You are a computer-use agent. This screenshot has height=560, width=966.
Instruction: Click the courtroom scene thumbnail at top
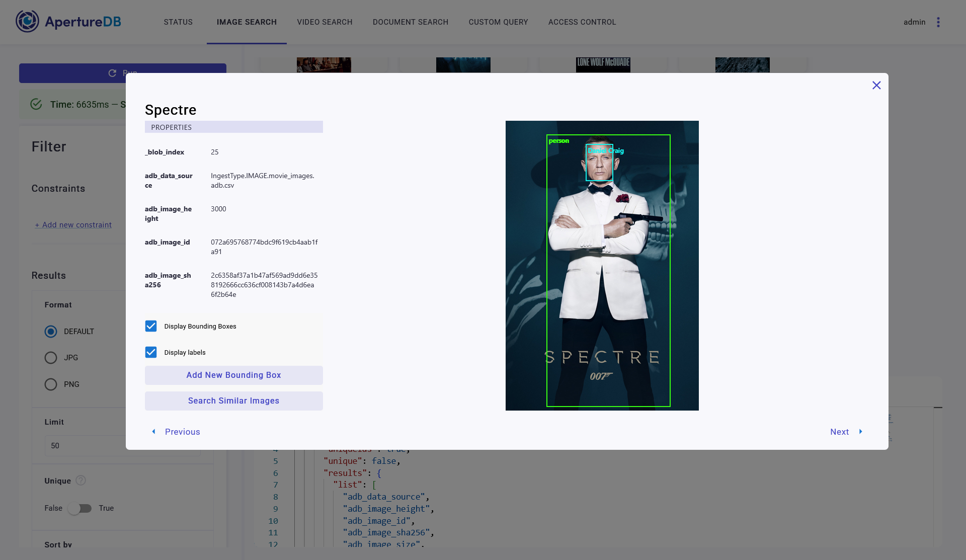(x=324, y=65)
